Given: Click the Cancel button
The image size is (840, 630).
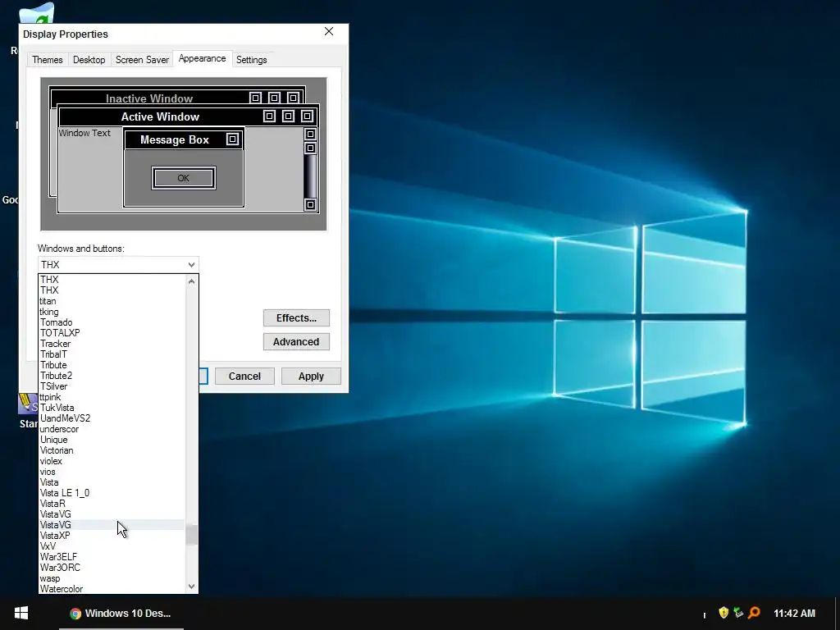Looking at the screenshot, I should (244, 376).
